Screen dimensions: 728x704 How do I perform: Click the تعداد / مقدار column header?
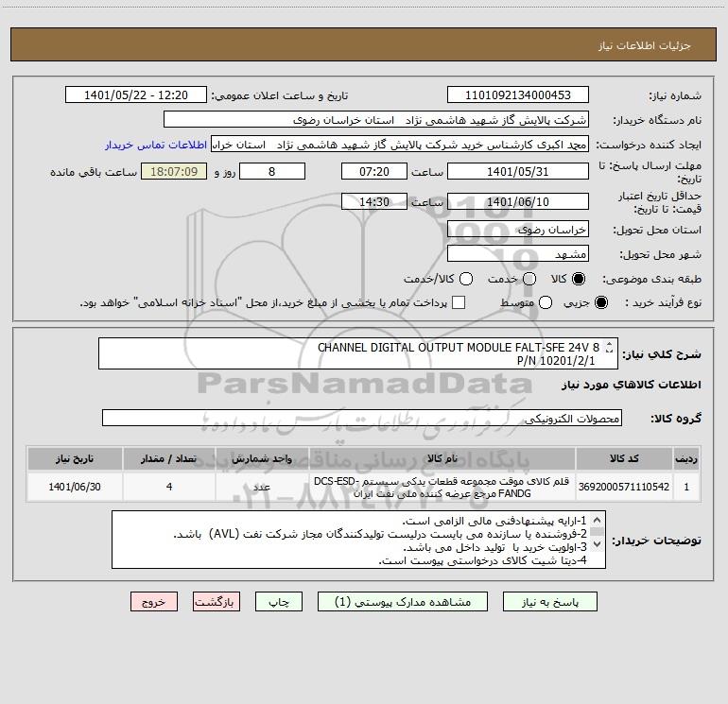169,458
